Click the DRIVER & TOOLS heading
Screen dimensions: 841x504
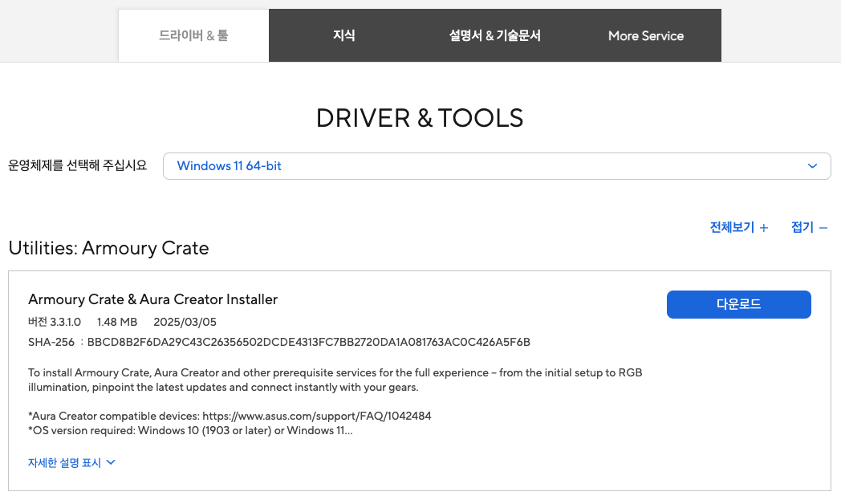pos(420,118)
